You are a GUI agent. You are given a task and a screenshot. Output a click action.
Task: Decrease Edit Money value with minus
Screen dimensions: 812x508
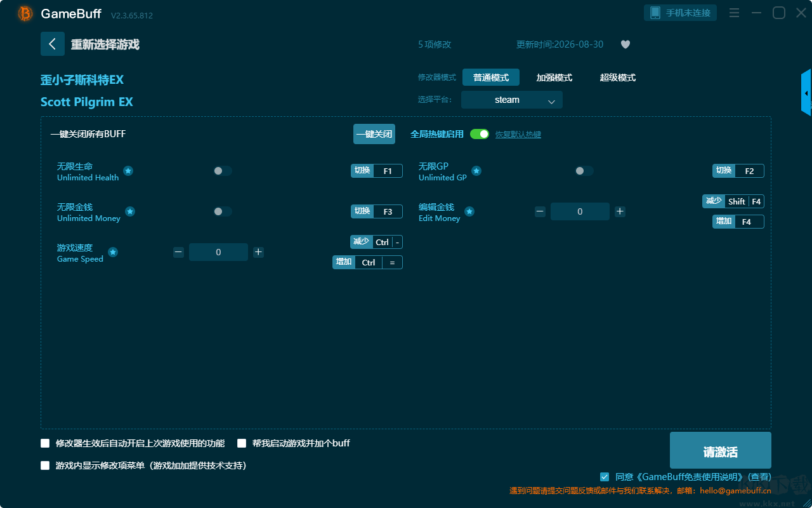point(540,211)
